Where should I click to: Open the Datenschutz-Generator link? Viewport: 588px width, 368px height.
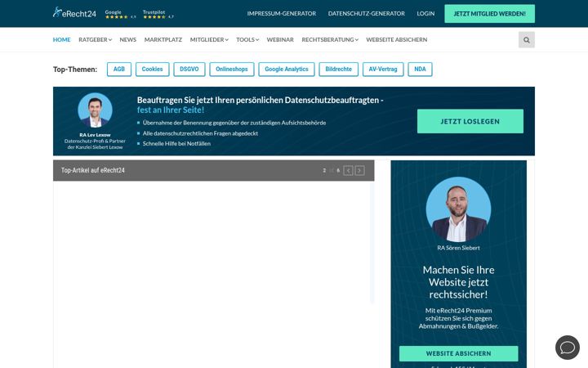click(x=367, y=14)
